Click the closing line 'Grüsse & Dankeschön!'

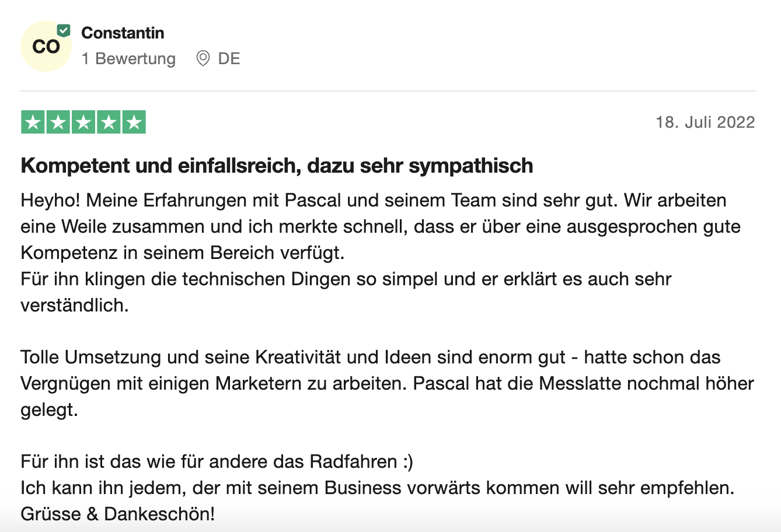pyautogui.click(x=117, y=514)
